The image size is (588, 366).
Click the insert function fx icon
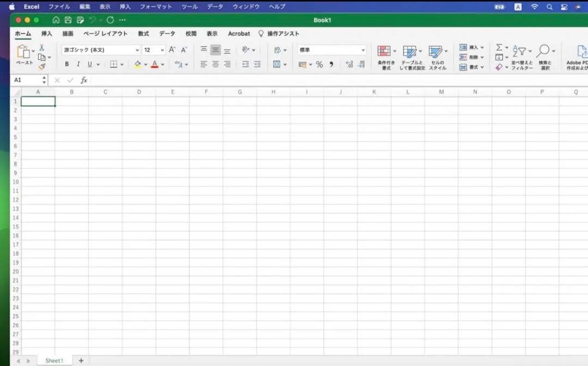pos(84,80)
